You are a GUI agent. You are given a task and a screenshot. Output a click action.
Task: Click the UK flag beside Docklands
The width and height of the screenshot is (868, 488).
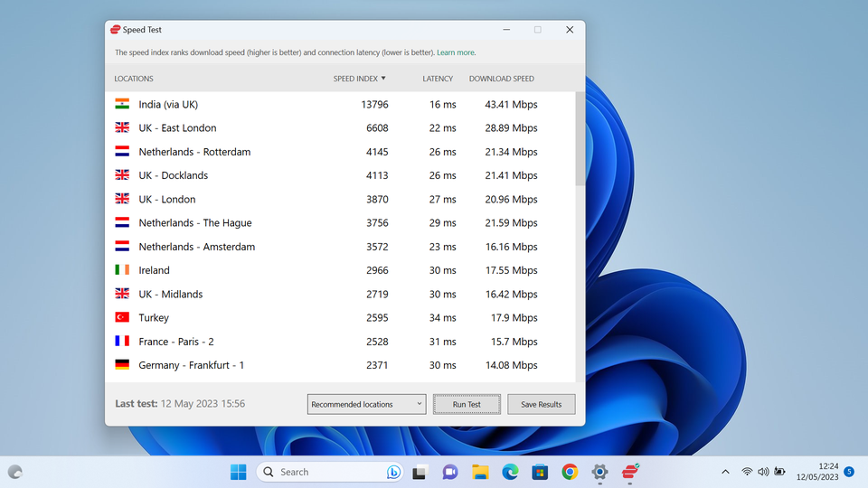(122, 174)
